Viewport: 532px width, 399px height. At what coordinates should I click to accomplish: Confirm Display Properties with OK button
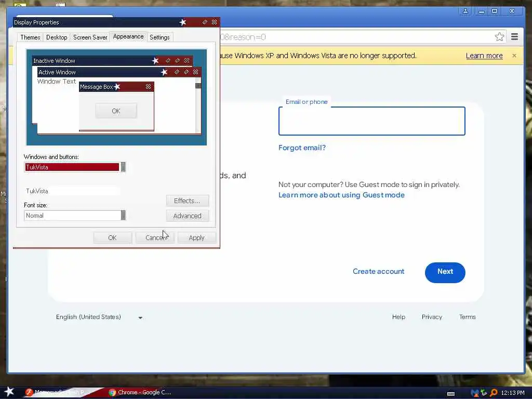pyautogui.click(x=112, y=237)
